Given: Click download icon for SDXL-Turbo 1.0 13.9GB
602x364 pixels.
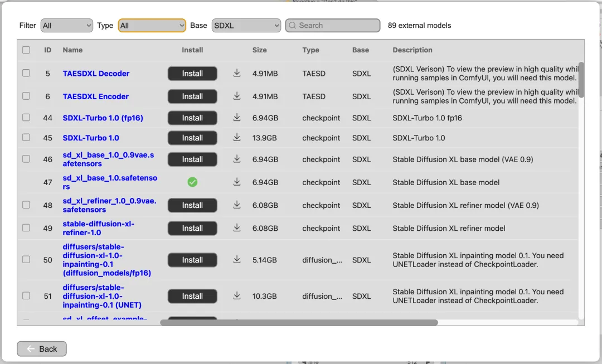Looking at the screenshot, I should click(x=237, y=138).
